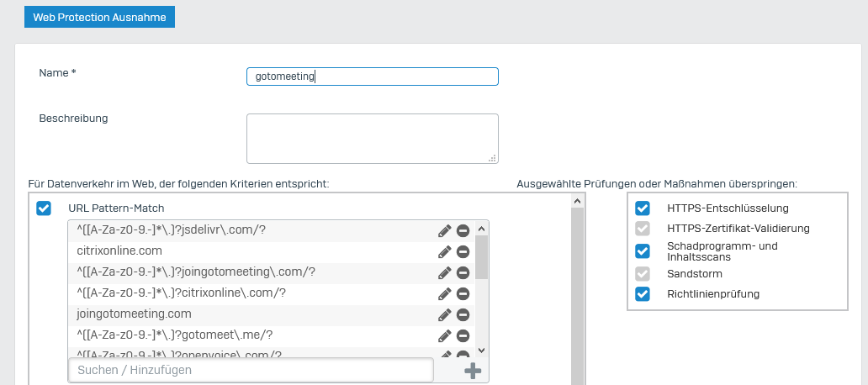The height and width of the screenshot is (385, 868).
Task: Click the Sandstorm label
Action: click(x=695, y=274)
